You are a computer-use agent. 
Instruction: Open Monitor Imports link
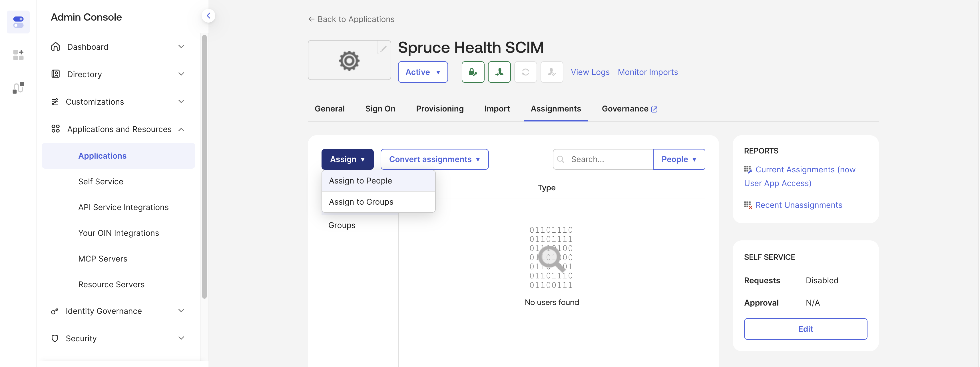coord(648,72)
